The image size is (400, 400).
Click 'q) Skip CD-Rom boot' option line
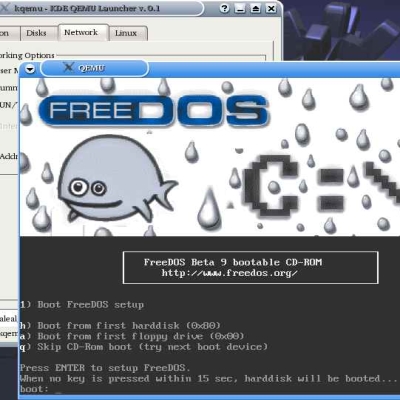click(144, 347)
